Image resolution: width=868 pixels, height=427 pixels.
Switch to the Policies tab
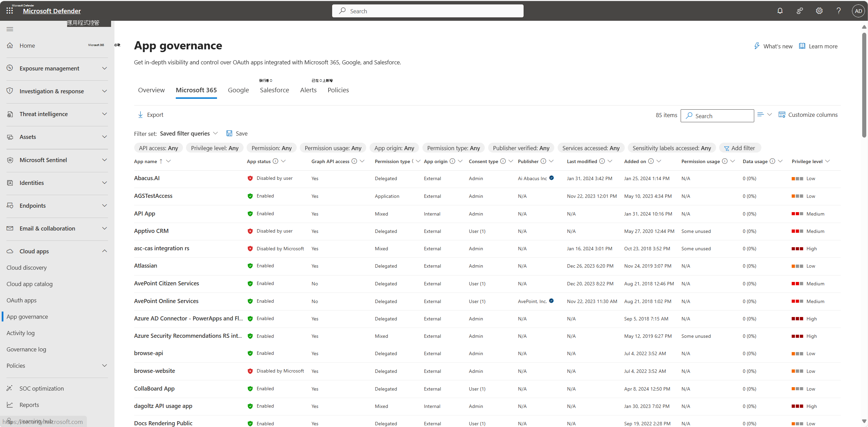[x=338, y=90]
